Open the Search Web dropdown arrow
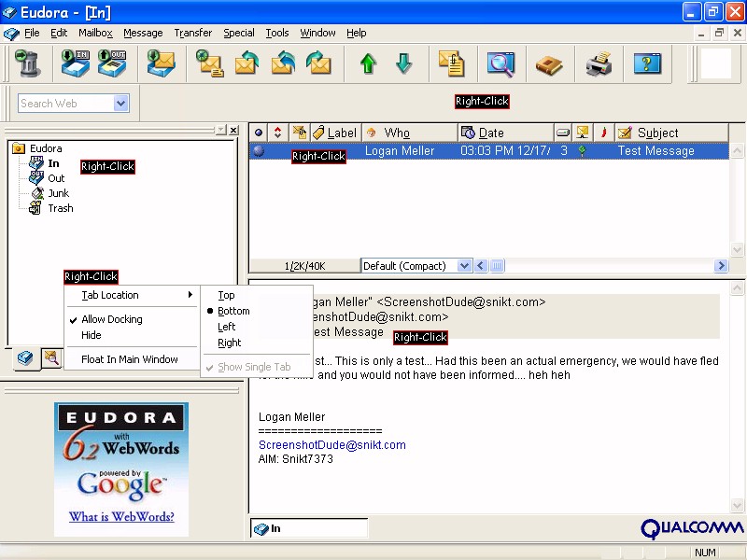The image size is (747, 560). pos(121,104)
